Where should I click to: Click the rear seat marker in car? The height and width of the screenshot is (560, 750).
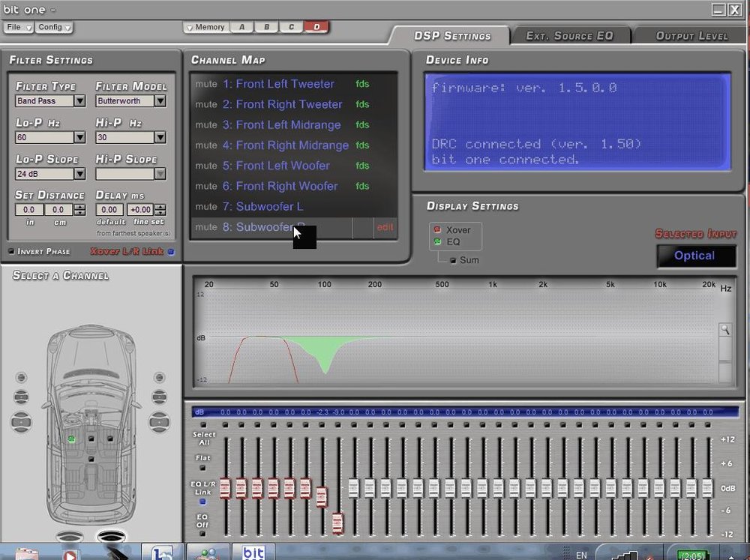[x=91, y=459]
